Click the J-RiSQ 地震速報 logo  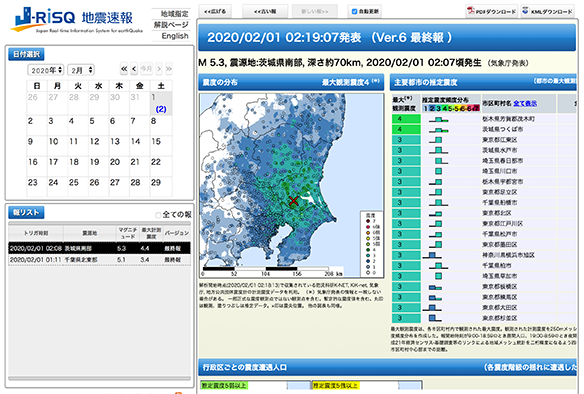click(x=77, y=20)
